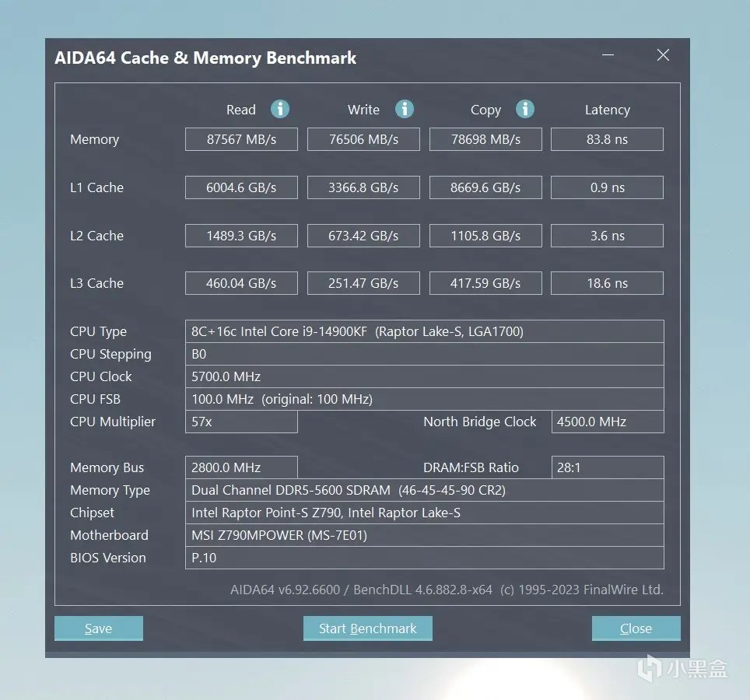Viewport: 750px width, 700px height.
Task: Click the Memory row label
Action: click(95, 140)
